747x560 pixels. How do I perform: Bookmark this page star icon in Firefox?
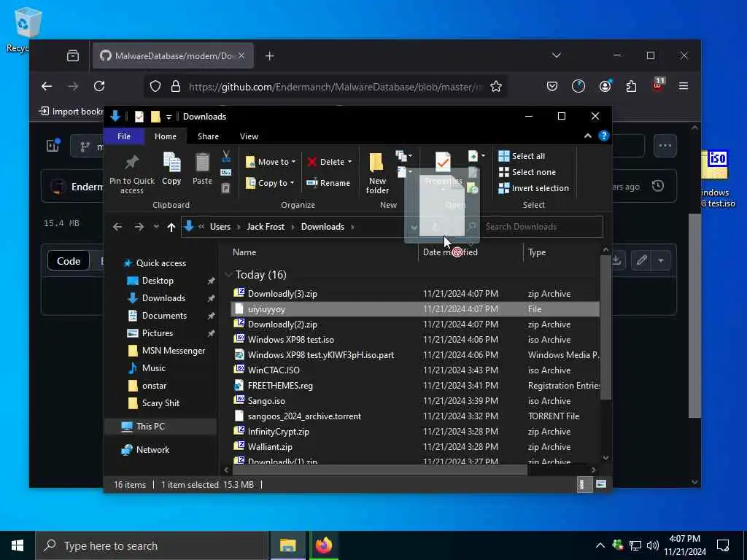click(x=495, y=86)
